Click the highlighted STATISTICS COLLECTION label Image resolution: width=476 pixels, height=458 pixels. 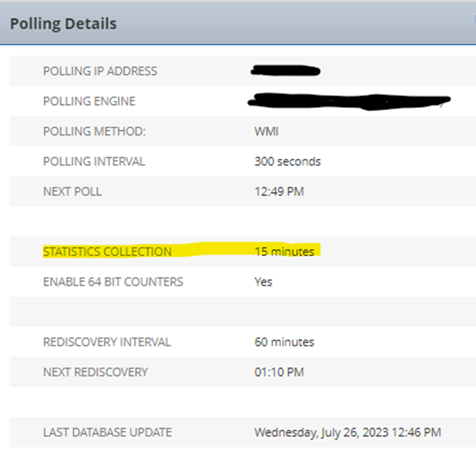coord(107,252)
